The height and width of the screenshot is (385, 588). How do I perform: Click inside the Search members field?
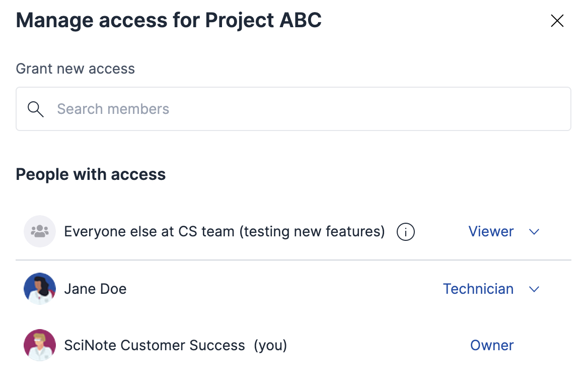[x=201, y=109]
